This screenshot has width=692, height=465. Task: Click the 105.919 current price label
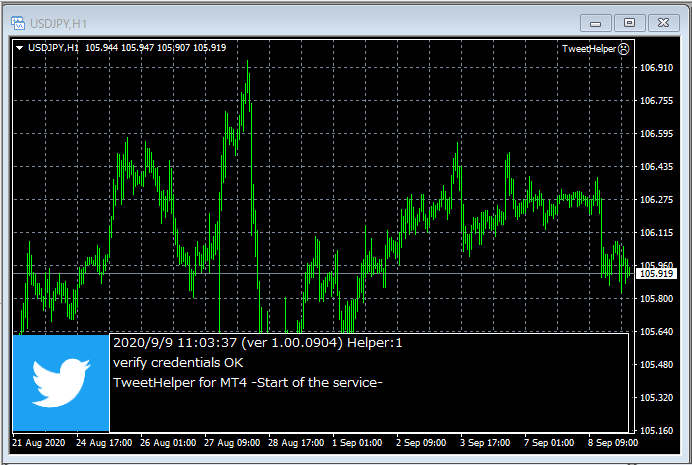(x=656, y=274)
